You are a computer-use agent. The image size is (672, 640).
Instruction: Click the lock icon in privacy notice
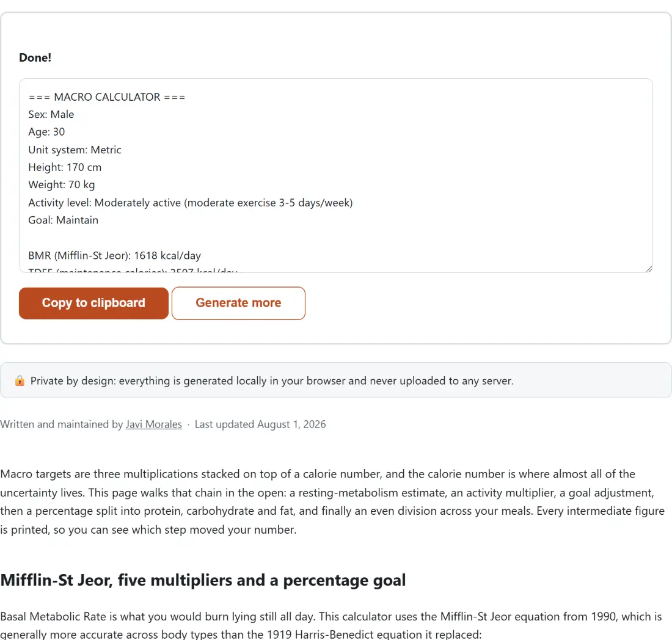(x=20, y=380)
